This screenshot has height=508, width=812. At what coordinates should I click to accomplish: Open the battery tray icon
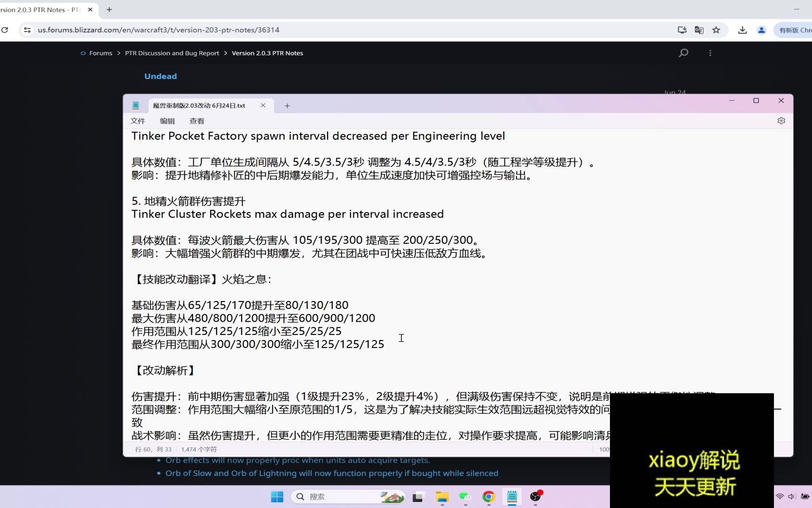pyautogui.click(x=805, y=497)
